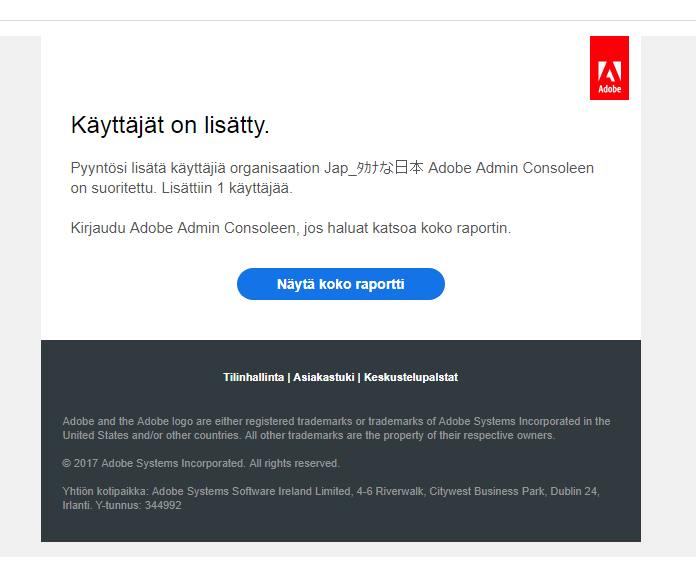Click the red Adobe logo

point(609,68)
